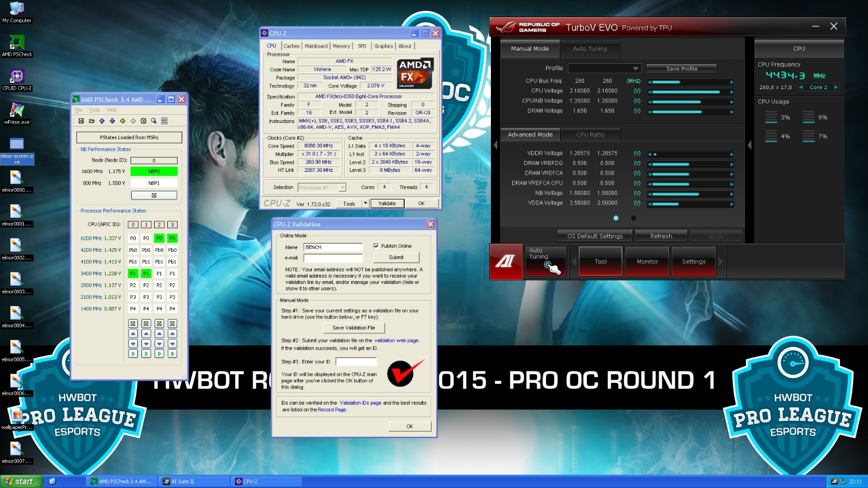The height and width of the screenshot is (488, 868).
Task: Toggle the Publish Online checkbox
Action: click(376, 246)
